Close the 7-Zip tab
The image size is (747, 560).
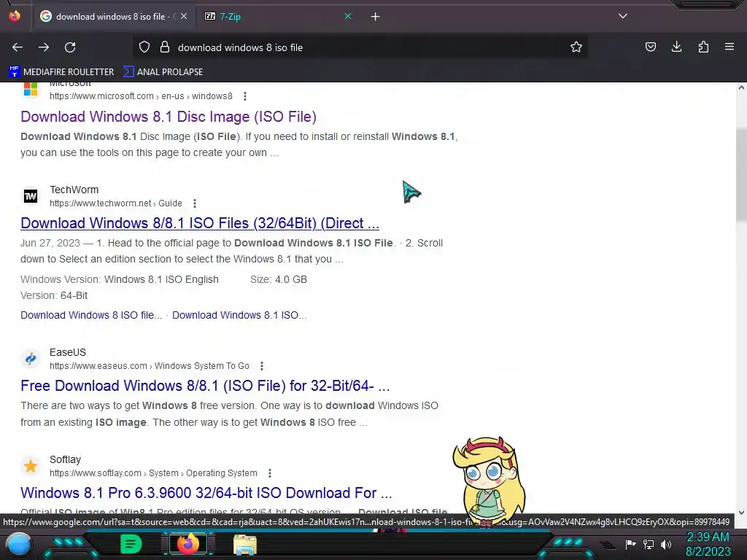coord(348,16)
